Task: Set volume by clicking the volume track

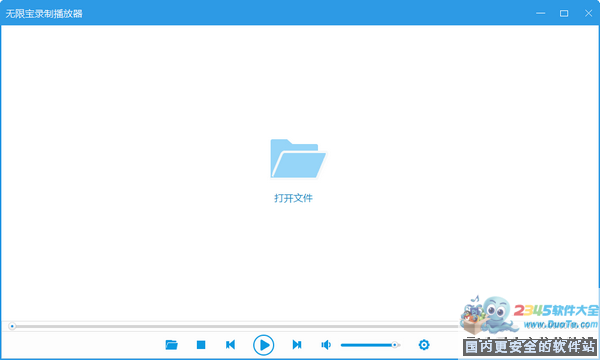Action: click(370, 345)
